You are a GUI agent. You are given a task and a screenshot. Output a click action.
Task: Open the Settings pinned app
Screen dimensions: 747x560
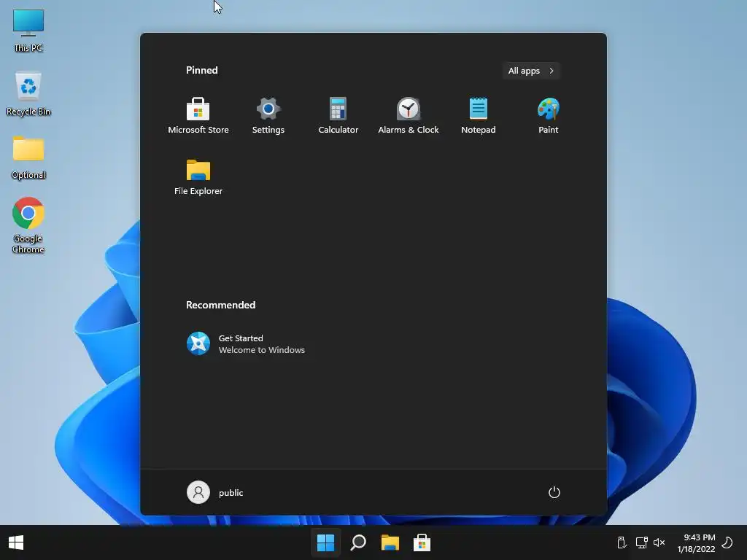(268, 116)
